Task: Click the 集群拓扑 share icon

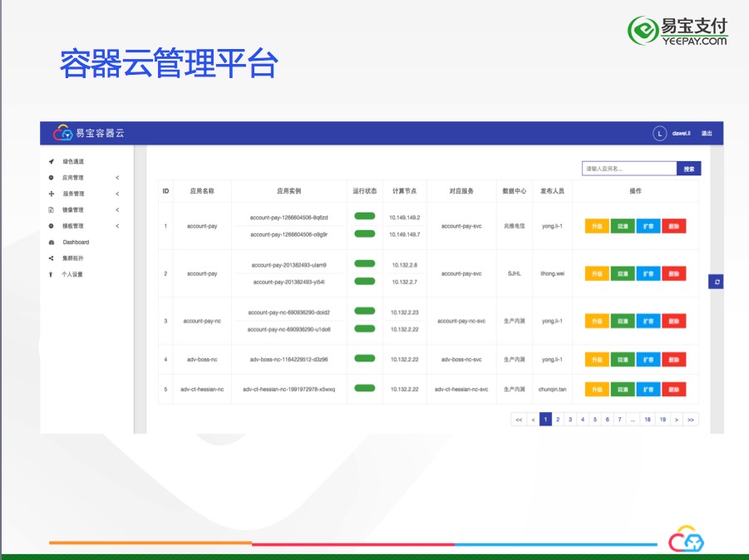Action: pyautogui.click(x=51, y=258)
